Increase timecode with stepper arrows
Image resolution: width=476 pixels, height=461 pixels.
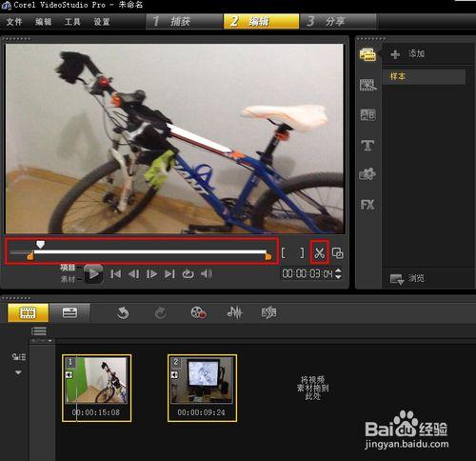[338, 271]
